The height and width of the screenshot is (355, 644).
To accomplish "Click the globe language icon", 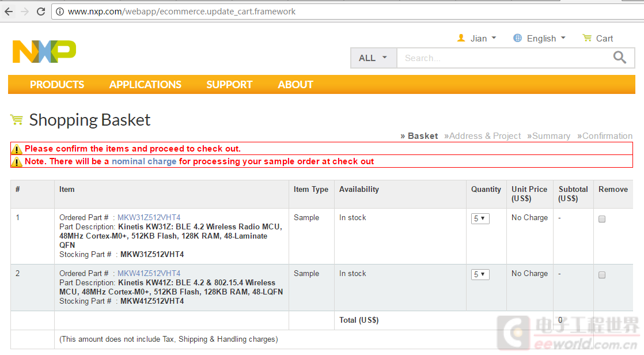I will point(517,38).
